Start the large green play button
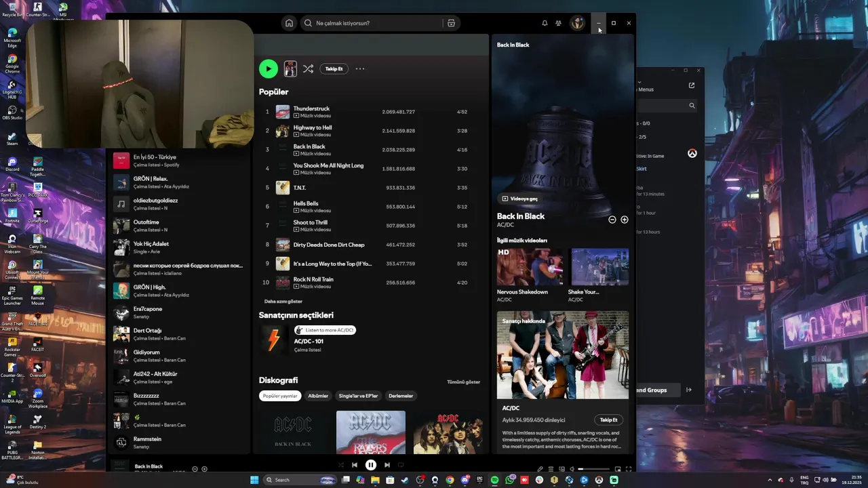868x488 pixels. 269,68
